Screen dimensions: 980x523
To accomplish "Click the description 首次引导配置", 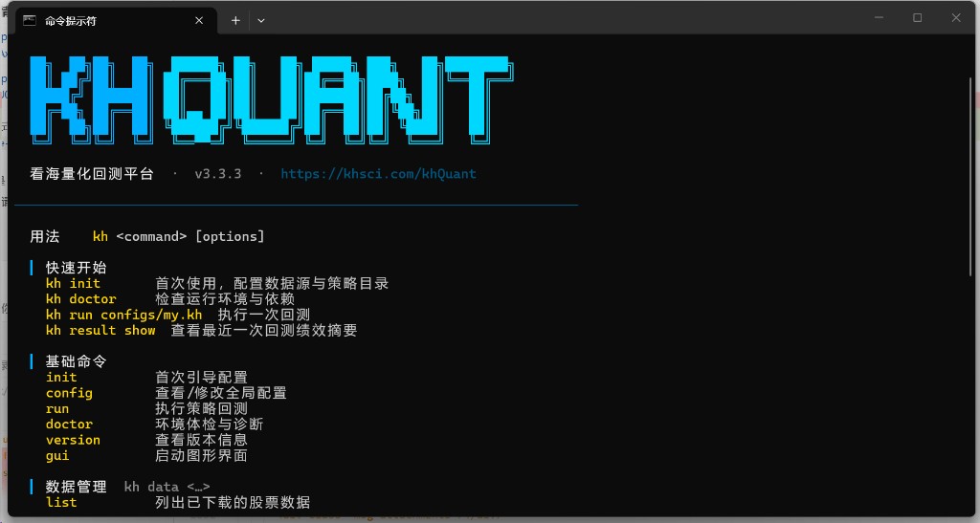I will click(x=201, y=377).
